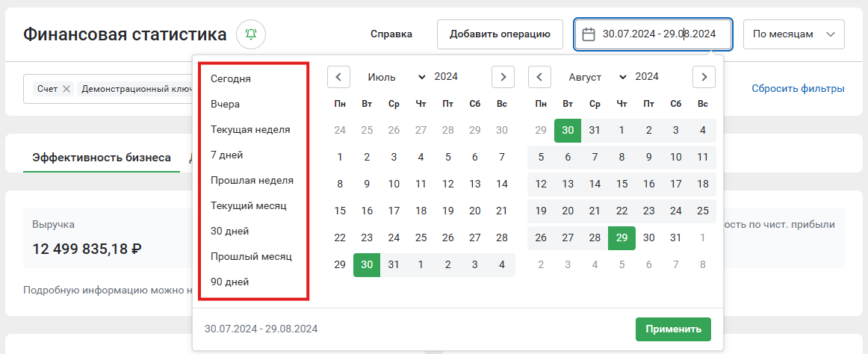Go to previous month in July calendar
868x354 pixels.
[x=338, y=77]
